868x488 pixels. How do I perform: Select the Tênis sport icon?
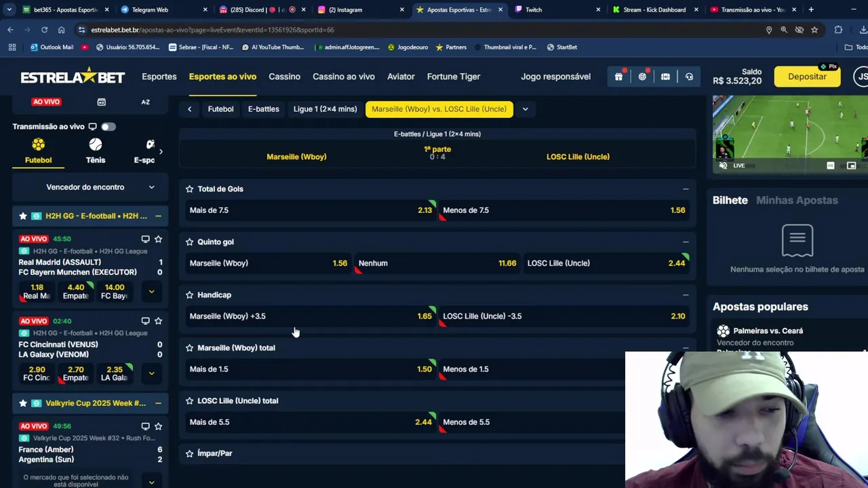coord(96,150)
